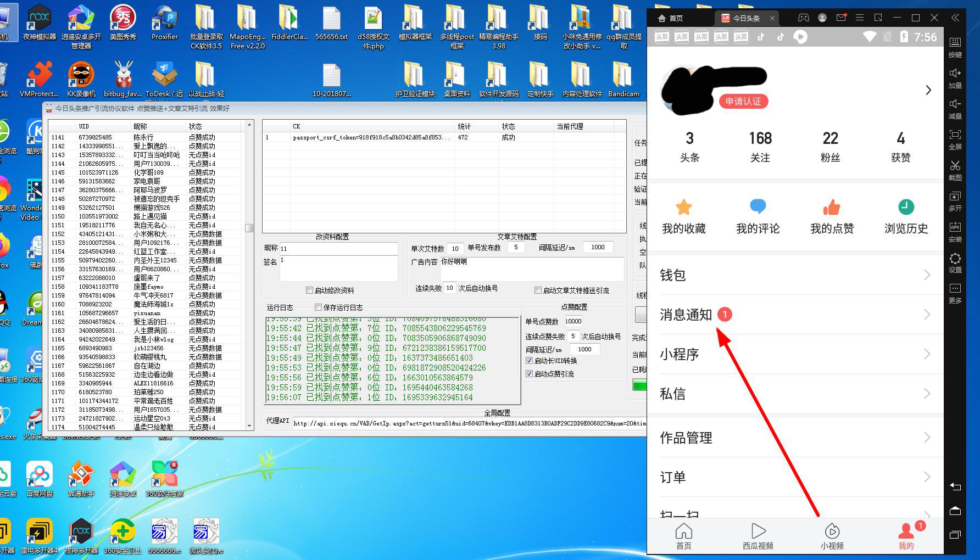Open the 夜神模拟器 desktop shortcut
980x560 pixels.
coord(40,22)
